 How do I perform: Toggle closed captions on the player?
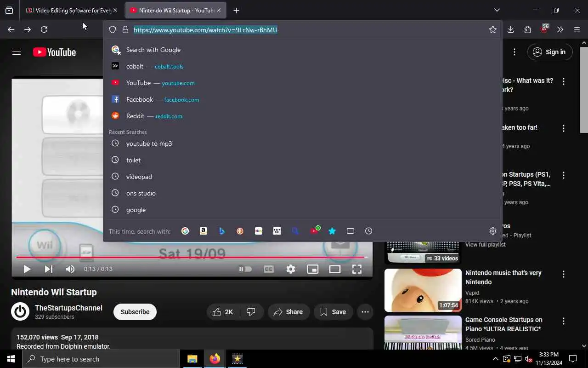click(269, 269)
